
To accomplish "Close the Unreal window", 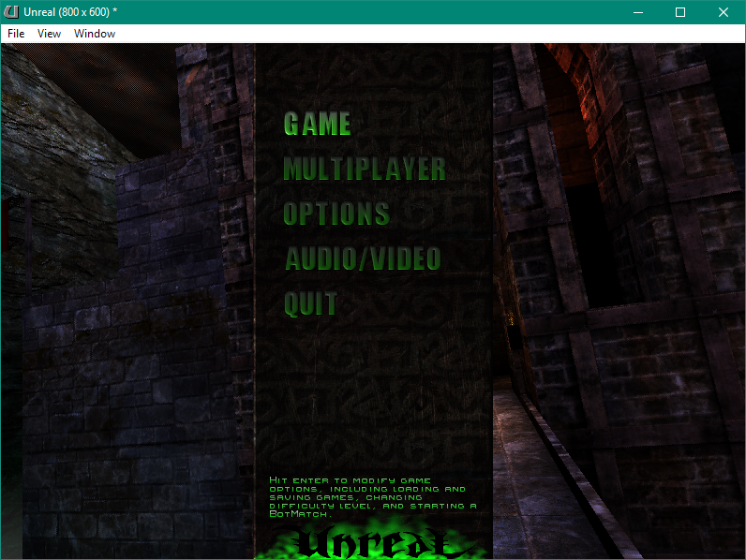I will [x=724, y=12].
